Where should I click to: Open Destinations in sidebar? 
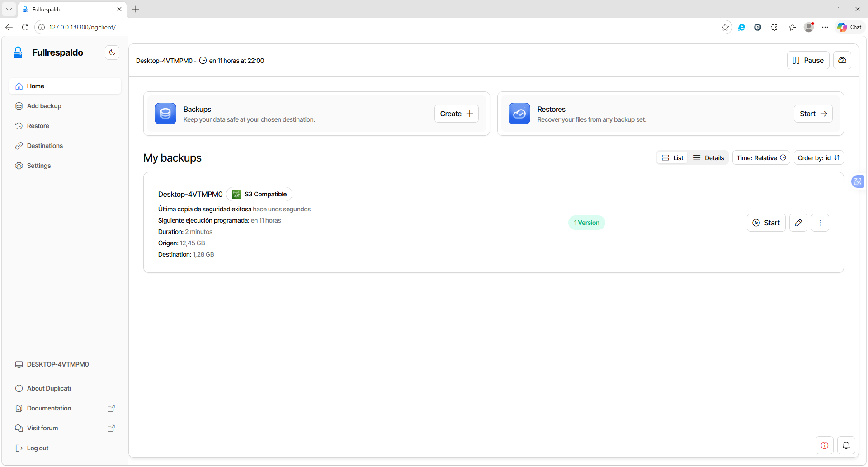tap(65, 146)
